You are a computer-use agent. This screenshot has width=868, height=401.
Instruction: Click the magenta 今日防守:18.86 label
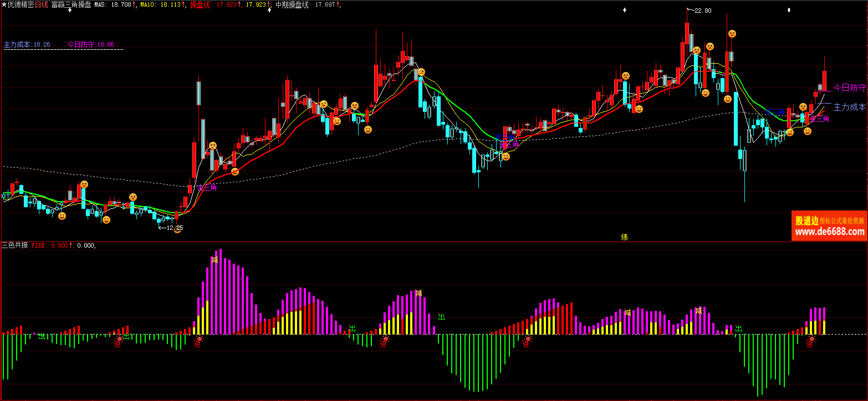(90, 44)
